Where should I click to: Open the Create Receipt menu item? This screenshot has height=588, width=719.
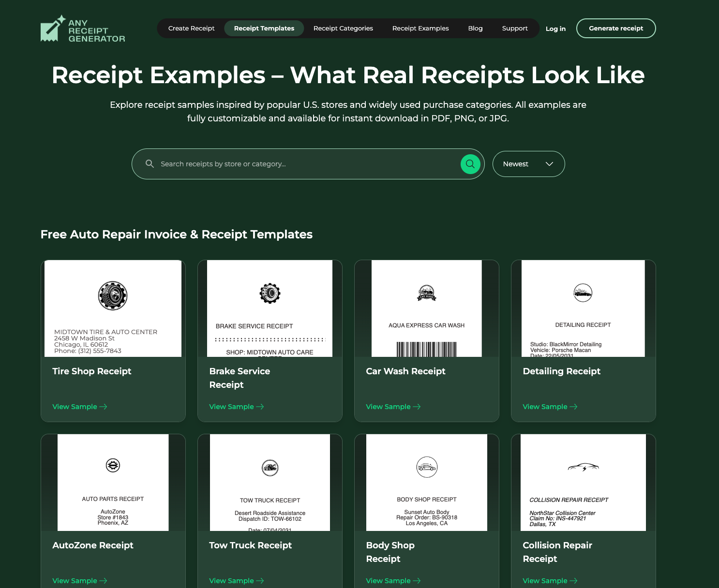coord(192,29)
